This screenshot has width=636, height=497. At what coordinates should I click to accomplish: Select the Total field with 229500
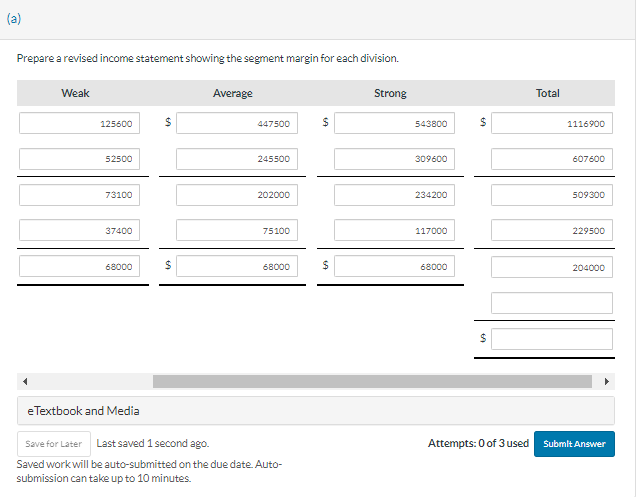pos(552,230)
